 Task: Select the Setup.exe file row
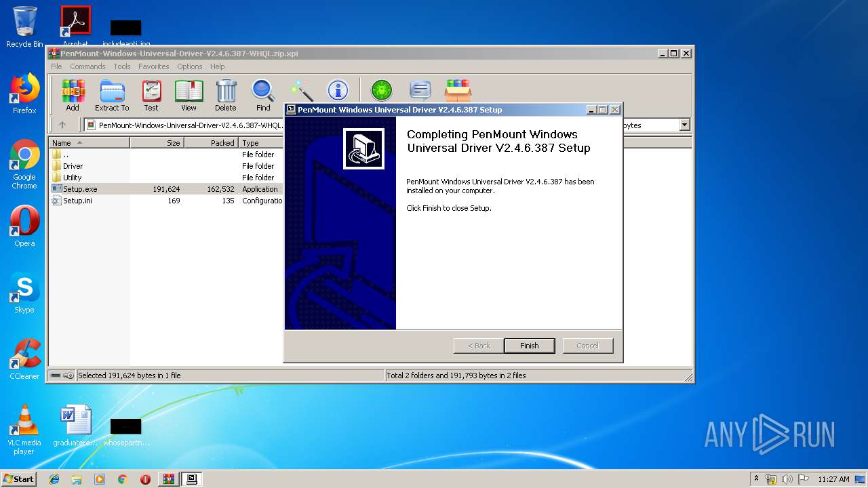(166, 189)
